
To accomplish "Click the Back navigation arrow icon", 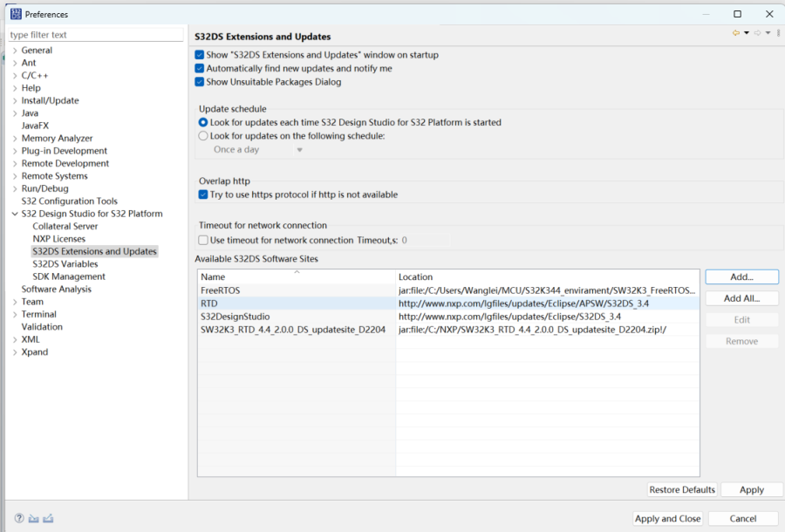I will point(736,33).
